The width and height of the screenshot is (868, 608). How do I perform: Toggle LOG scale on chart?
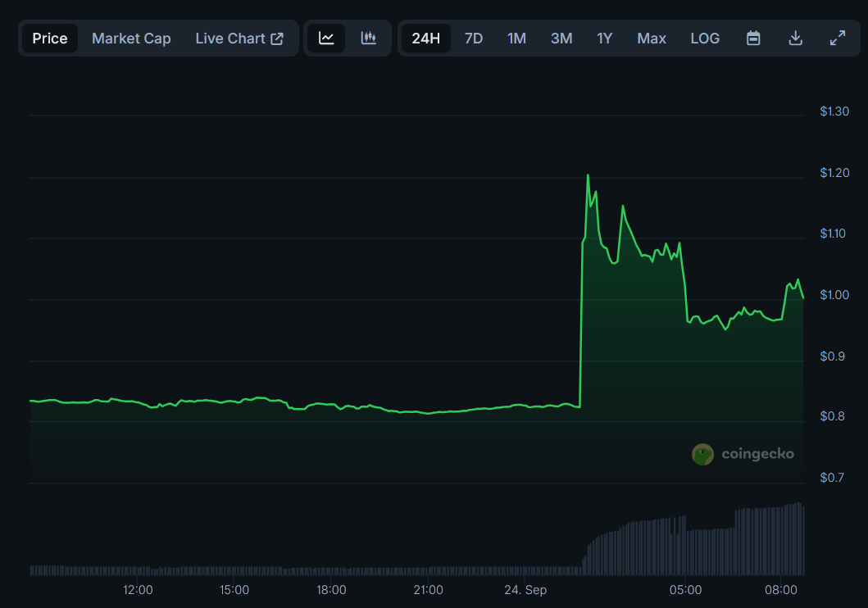point(705,39)
